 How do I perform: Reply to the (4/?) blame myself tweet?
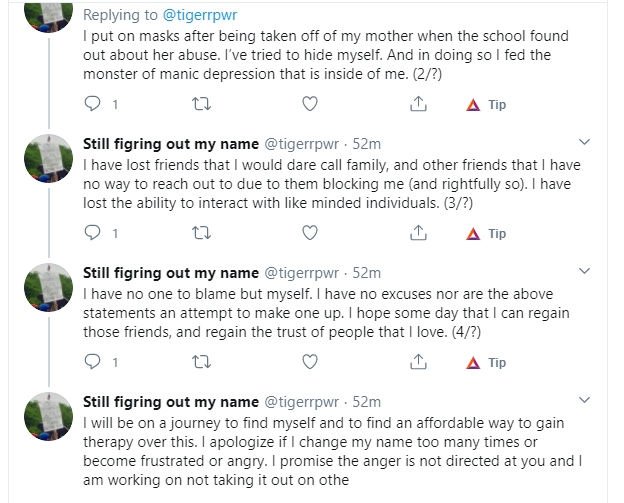(92, 362)
